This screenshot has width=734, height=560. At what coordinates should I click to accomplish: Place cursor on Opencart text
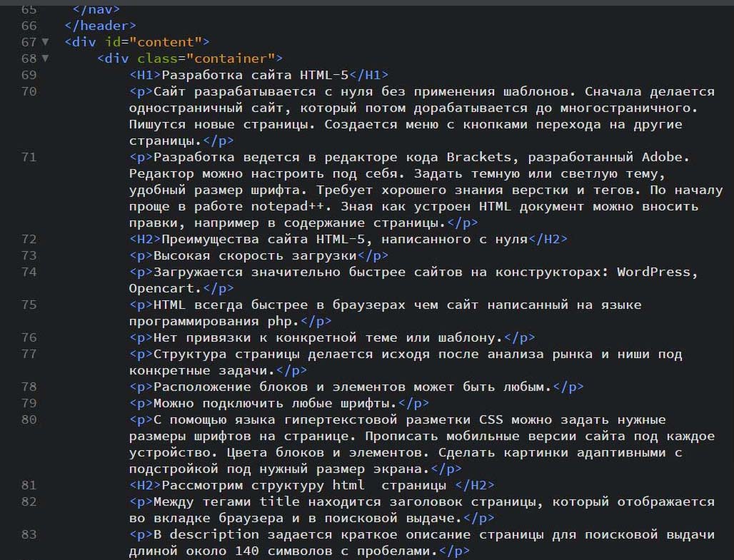coord(161,288)
